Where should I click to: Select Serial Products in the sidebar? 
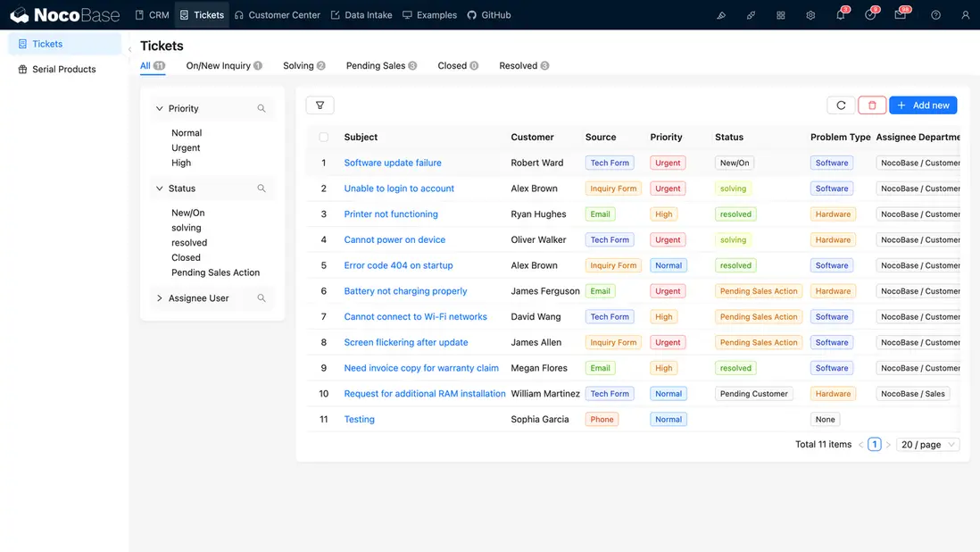point(63,70)
